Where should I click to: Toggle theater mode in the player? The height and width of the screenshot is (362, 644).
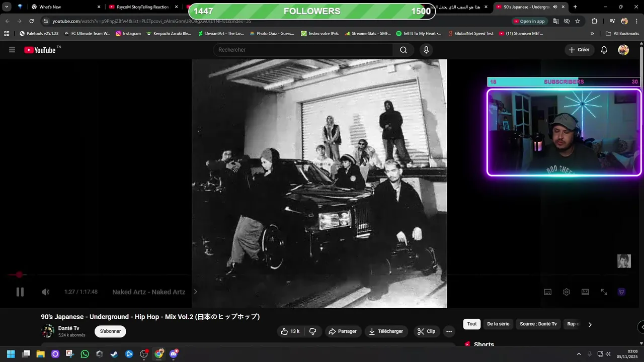[x=585, y=292]
